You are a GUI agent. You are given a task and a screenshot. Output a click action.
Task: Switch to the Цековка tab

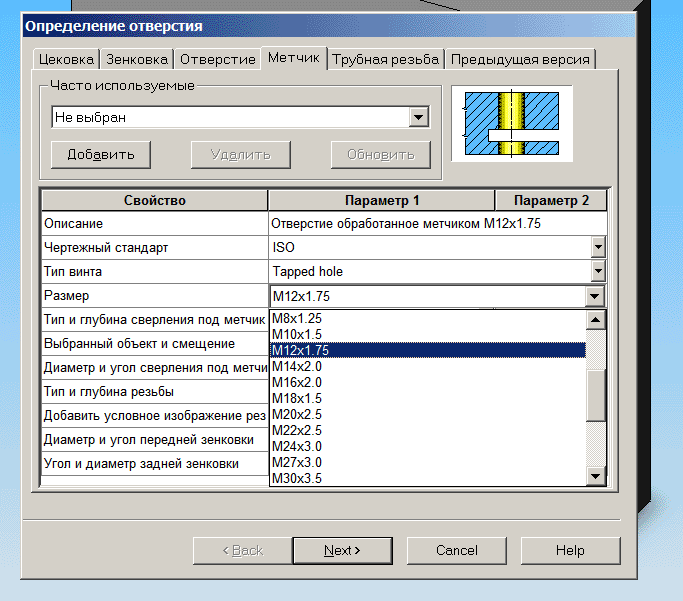coord(64,59)
